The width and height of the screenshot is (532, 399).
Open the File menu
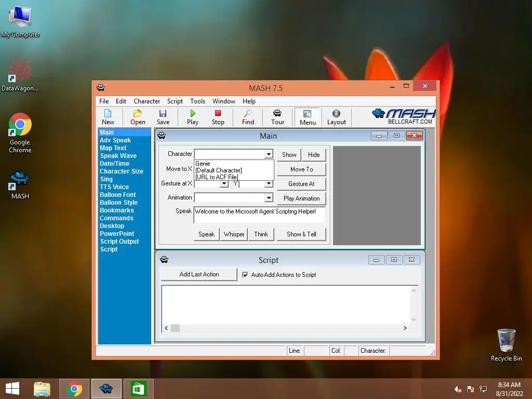pos(104,101)
